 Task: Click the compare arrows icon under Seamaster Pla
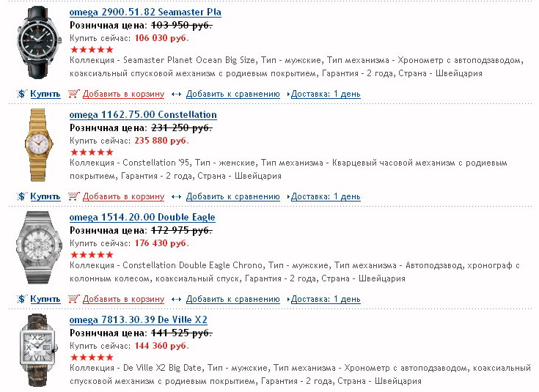pyautogui.click(x=177, y=94)
